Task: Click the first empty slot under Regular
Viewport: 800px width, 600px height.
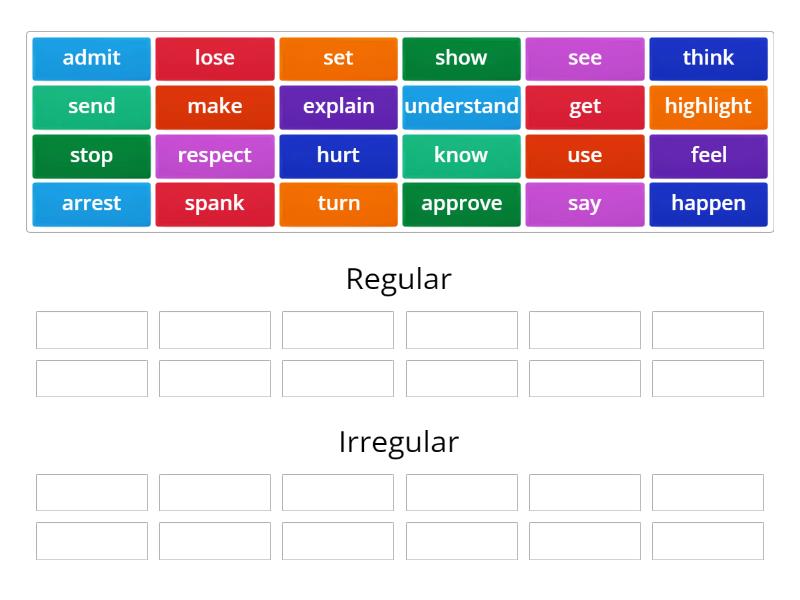Action: pos(91,329)
